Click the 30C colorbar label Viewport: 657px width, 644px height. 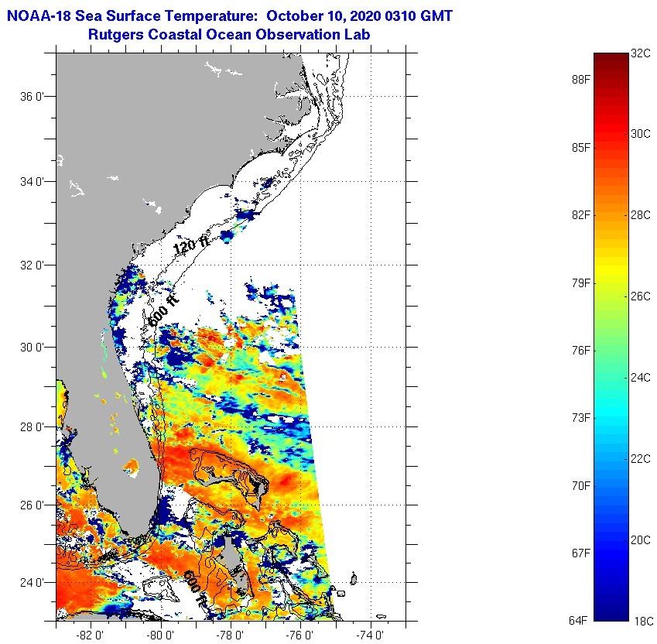[641, 134]
